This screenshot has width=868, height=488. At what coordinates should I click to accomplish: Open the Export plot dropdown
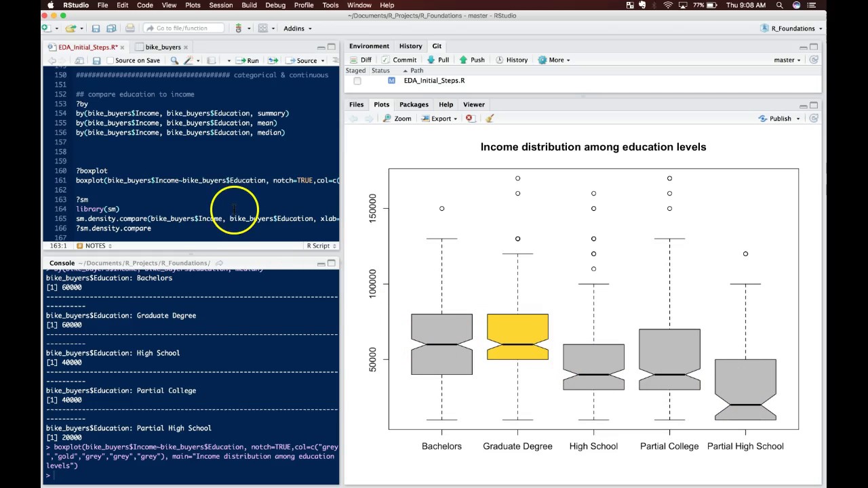pyautogui.click(x=439, y=118)
